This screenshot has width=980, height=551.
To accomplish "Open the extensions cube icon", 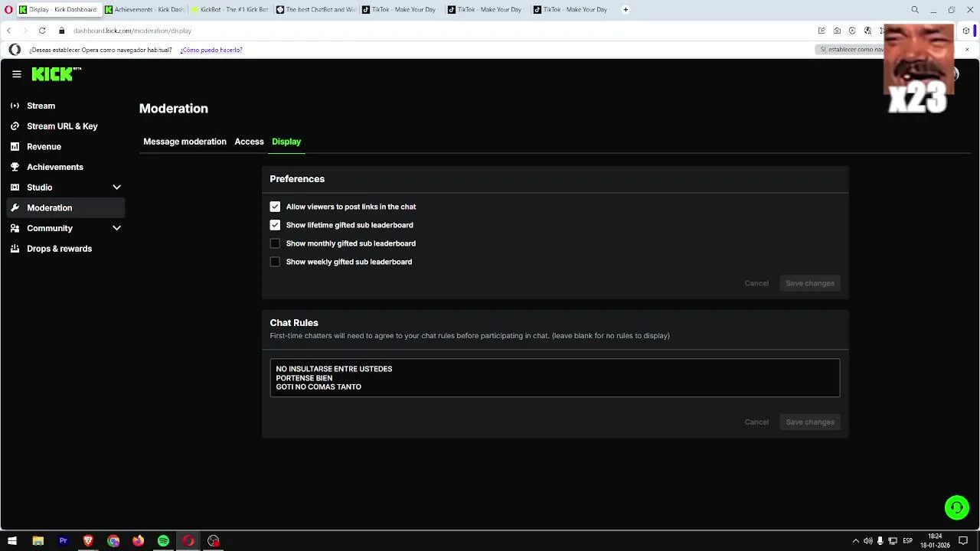I will [966, 31].
